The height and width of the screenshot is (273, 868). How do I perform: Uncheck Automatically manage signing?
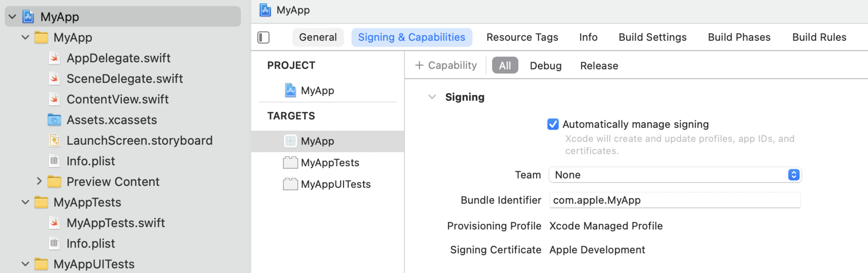click(553, 124)
